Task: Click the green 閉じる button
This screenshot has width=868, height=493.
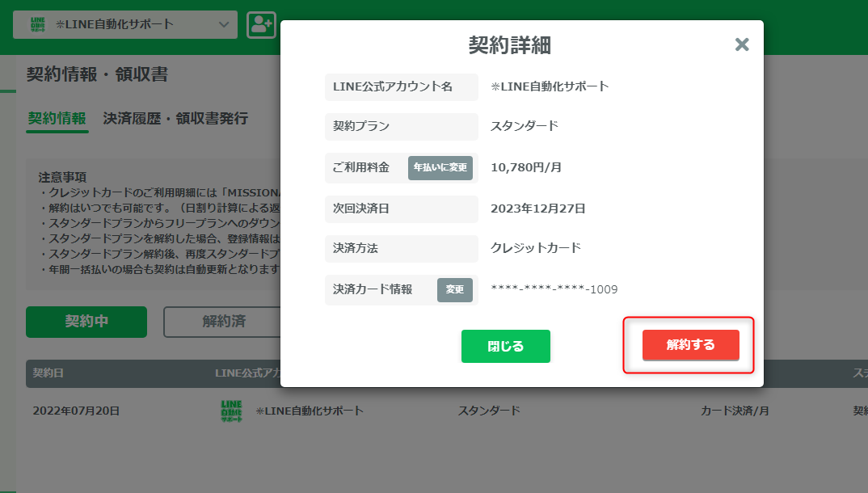Action: point(505,347)
